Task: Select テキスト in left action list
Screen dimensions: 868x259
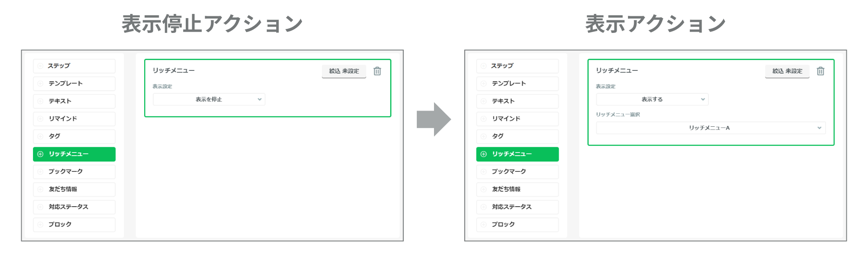Action: pyautogui.click(x=74, y=101)
